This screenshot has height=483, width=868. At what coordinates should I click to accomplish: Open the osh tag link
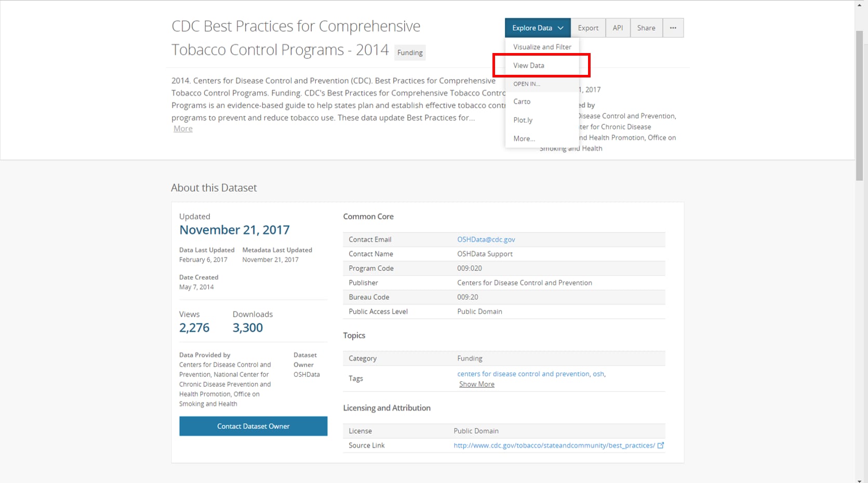coord(598,374)
